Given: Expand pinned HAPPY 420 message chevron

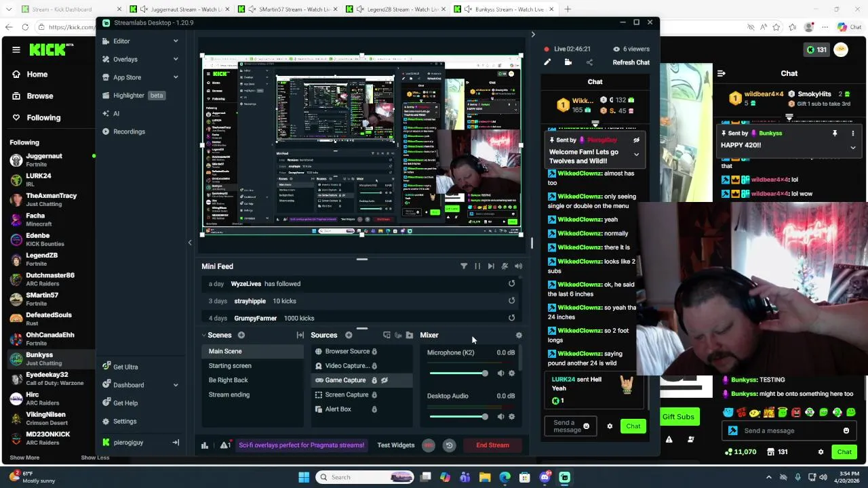Looking at the screenshot, I should (853, 147).
